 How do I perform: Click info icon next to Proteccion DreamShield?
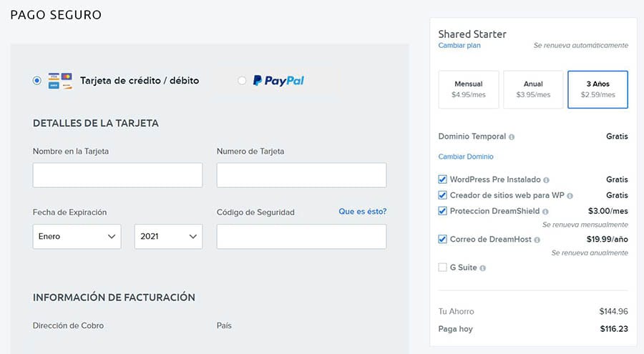tap(546, 212)
